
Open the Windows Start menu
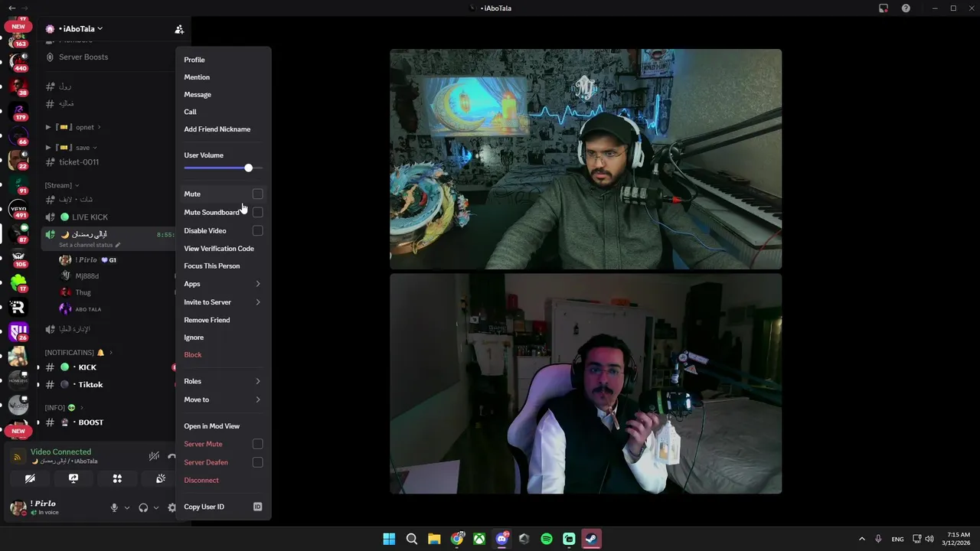point(389,539)
